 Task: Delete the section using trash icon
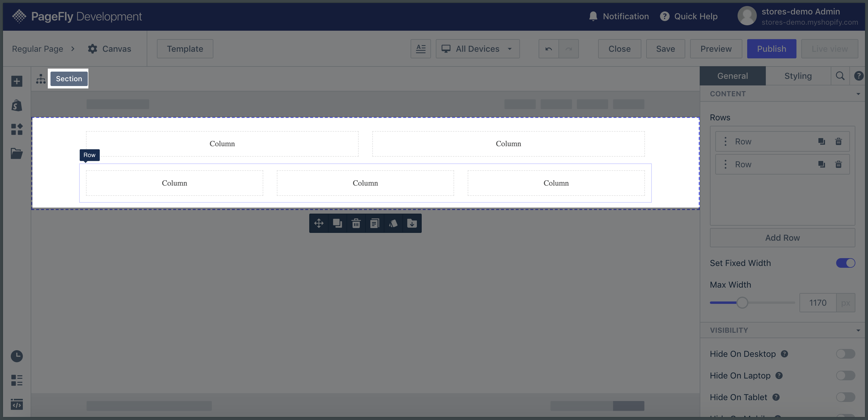pos(356,223)
